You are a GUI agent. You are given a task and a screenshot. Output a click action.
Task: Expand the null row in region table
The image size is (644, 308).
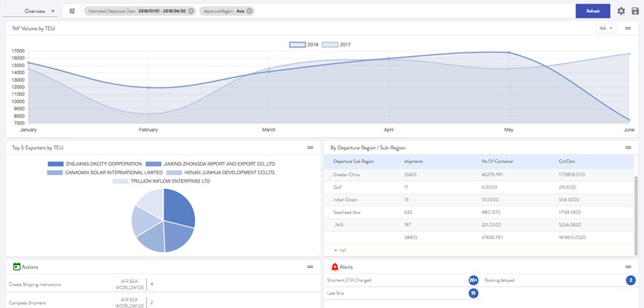(x=340, y=250)
